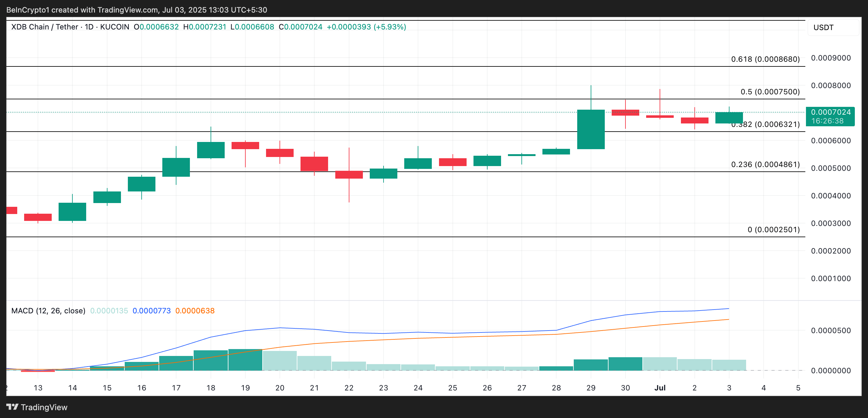Click the TradingView logo icon
868x418 pixels.
[x=12, y=407]
